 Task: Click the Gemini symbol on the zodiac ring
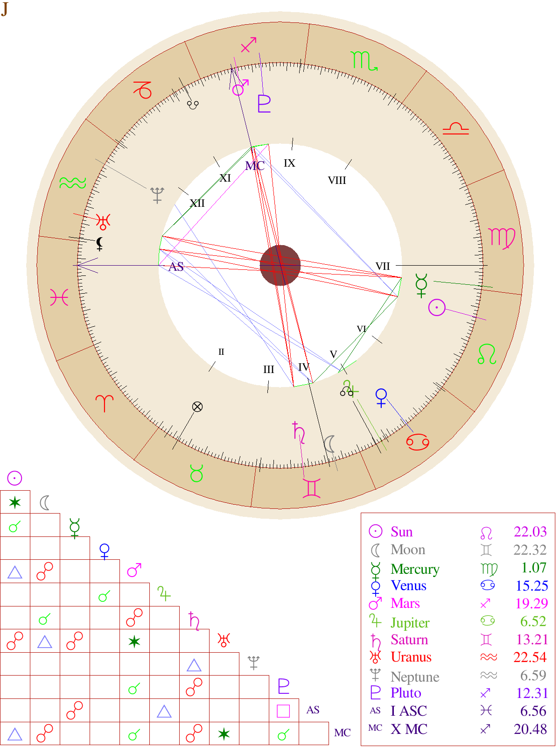pyautogui.click(x=311, y=488)
